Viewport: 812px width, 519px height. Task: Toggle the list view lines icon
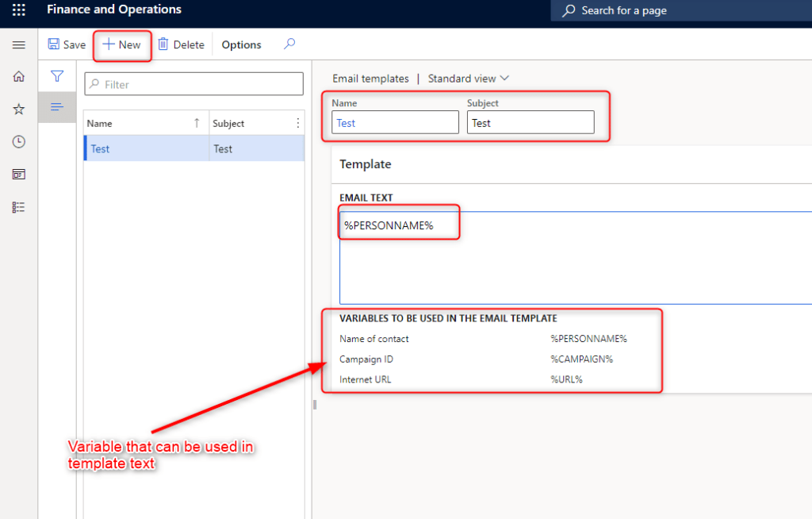click(57, 107)
